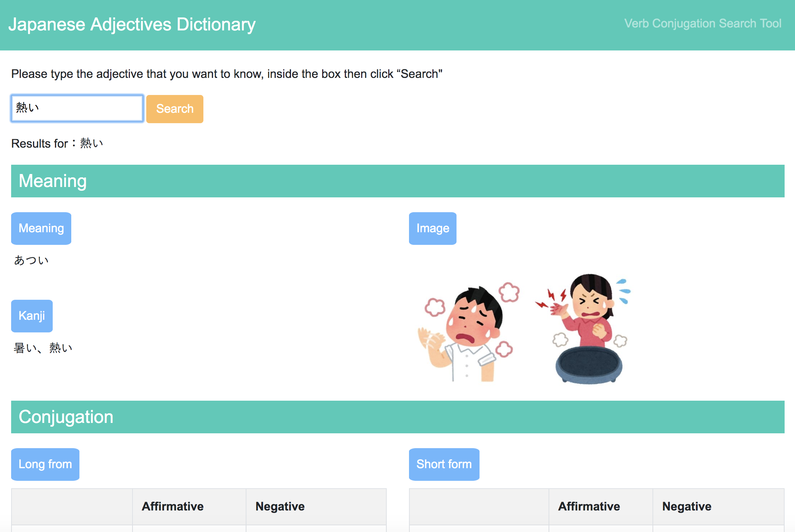Click the Short form label button
795x532 pixels.
tap(444, 464)
